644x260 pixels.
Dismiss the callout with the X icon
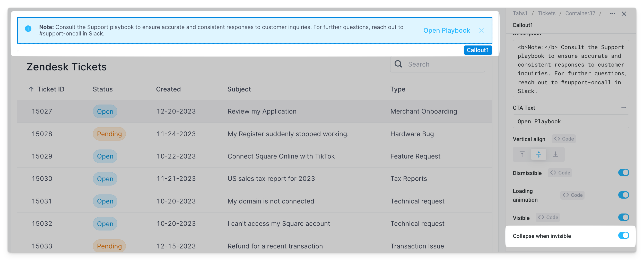coord(481,31)
